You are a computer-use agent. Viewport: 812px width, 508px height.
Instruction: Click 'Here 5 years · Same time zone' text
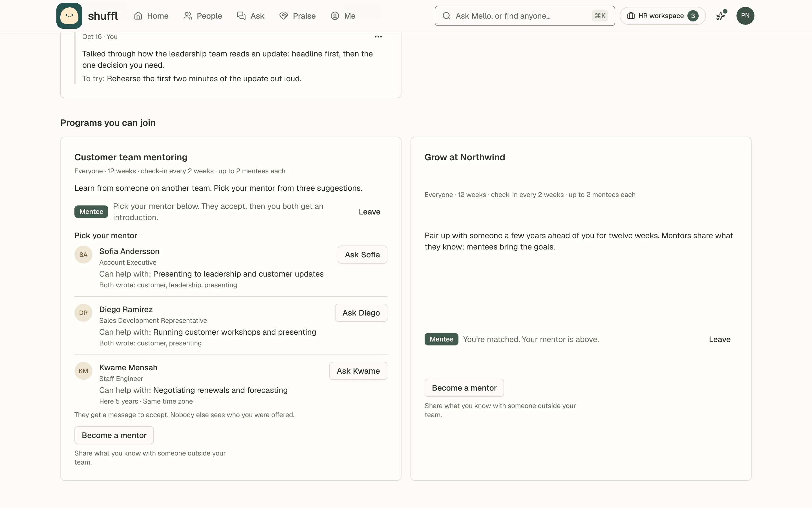[x=146, y=401]
